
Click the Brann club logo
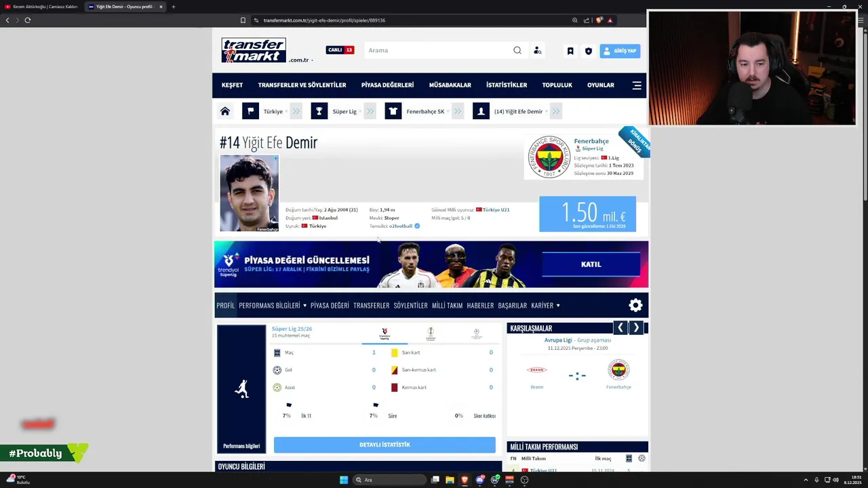coord(537,370)
